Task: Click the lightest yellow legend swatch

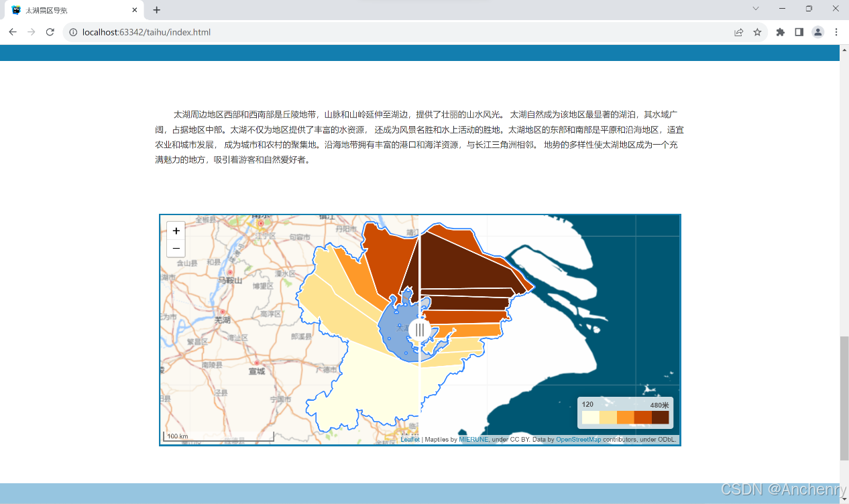Action: (590, 418)
